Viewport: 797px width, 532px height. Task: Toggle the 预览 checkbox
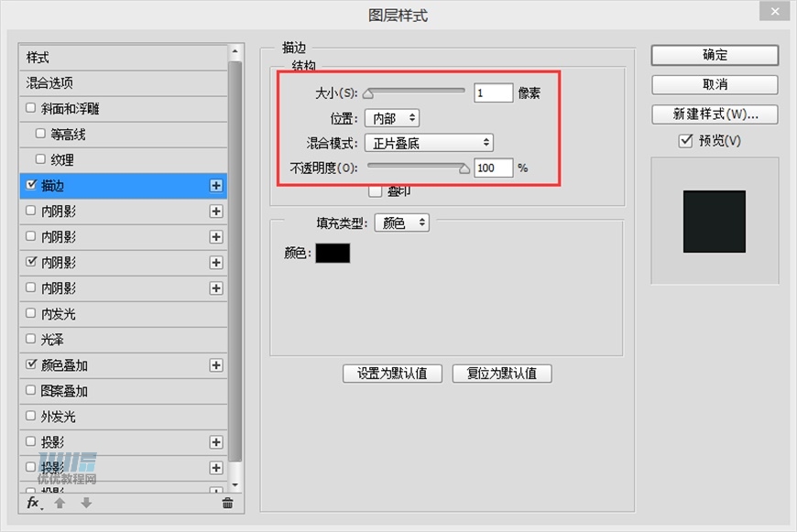(684, 141)
